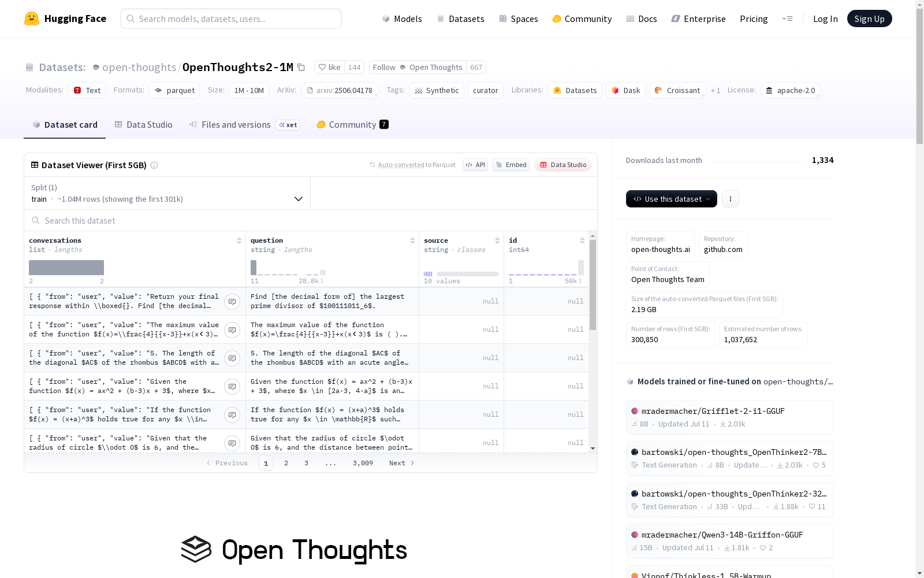Viewport: 924px width, 578px height.
Task: Sort the id column
Action: coord(582,240)
